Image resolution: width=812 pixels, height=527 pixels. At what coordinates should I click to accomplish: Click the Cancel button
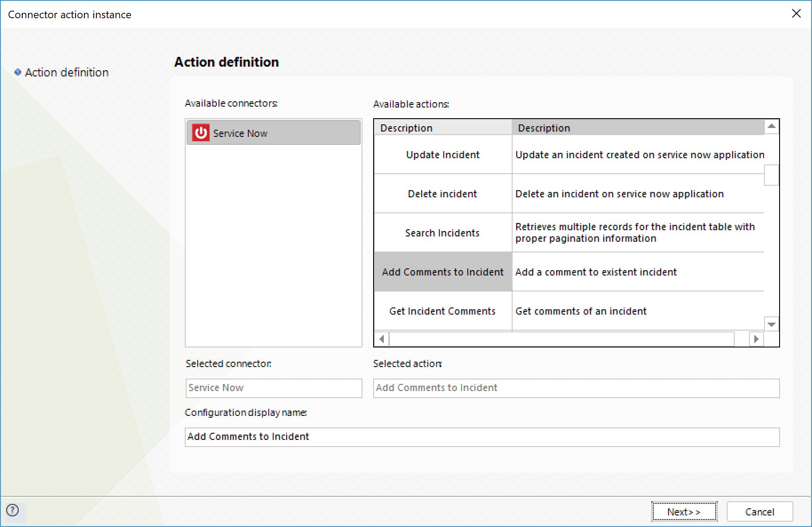click(x=760, y=512)
